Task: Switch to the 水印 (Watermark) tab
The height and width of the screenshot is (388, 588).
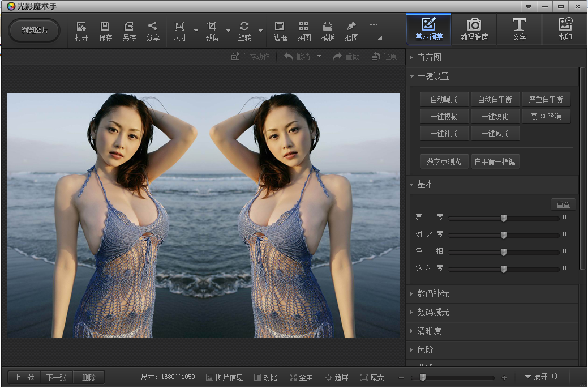Action: coord(565,29)
